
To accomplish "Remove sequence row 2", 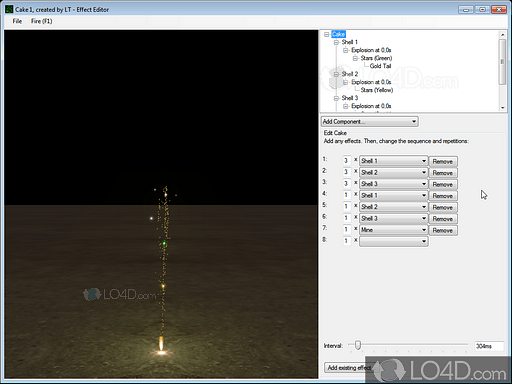I will coord(443,173).
